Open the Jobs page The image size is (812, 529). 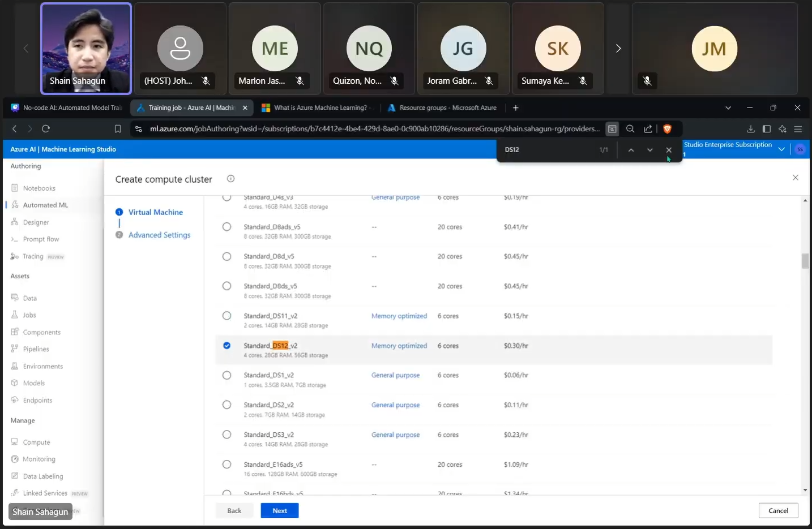click(x=29, y=315)
